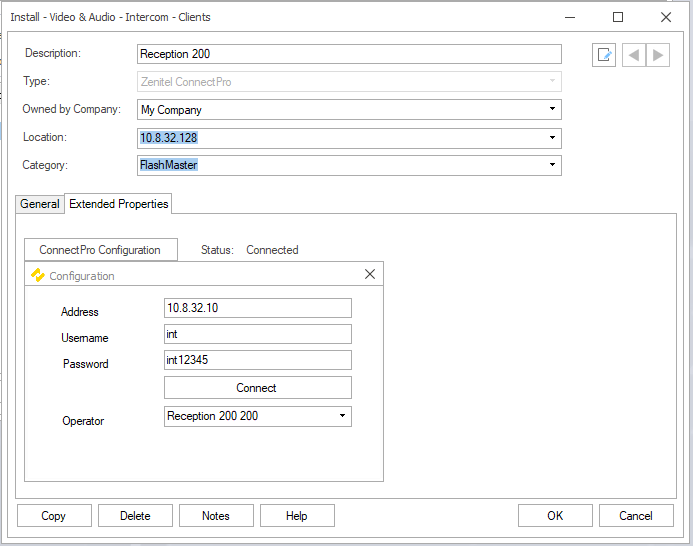
Task: Click the Copy button
Action: coord(54,516)
